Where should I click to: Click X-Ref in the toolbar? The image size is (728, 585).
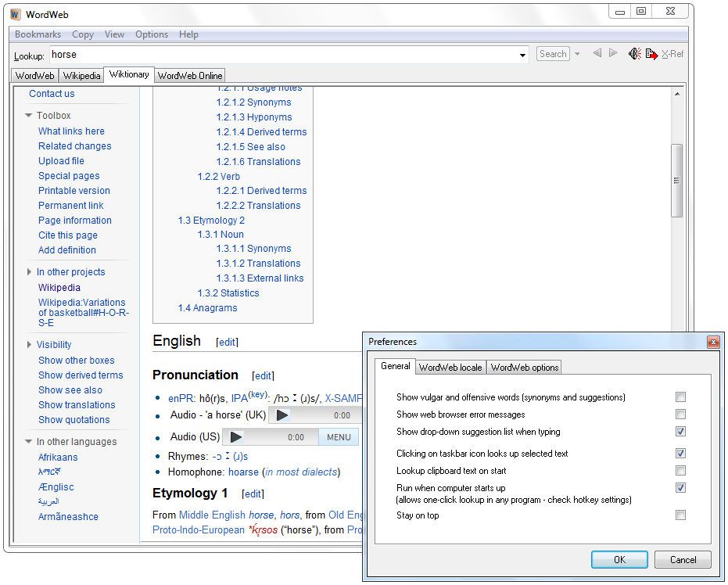672,54
